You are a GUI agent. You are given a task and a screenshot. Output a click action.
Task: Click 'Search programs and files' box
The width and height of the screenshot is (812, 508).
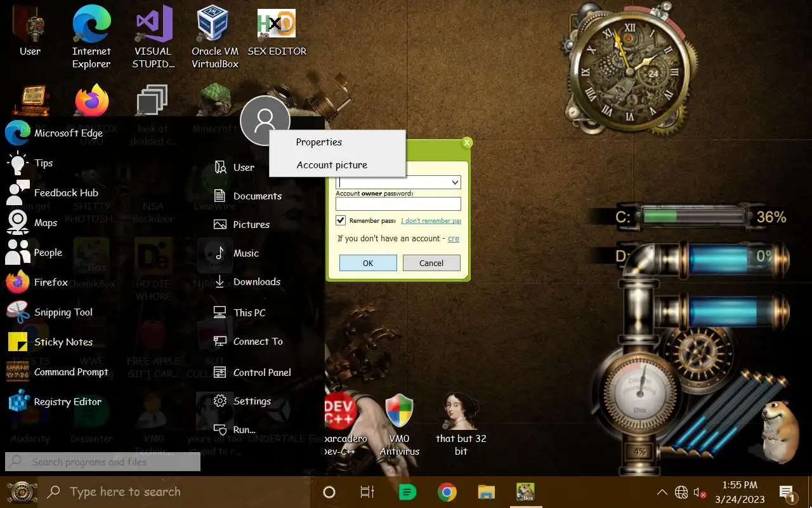click(x=103, y=462)
